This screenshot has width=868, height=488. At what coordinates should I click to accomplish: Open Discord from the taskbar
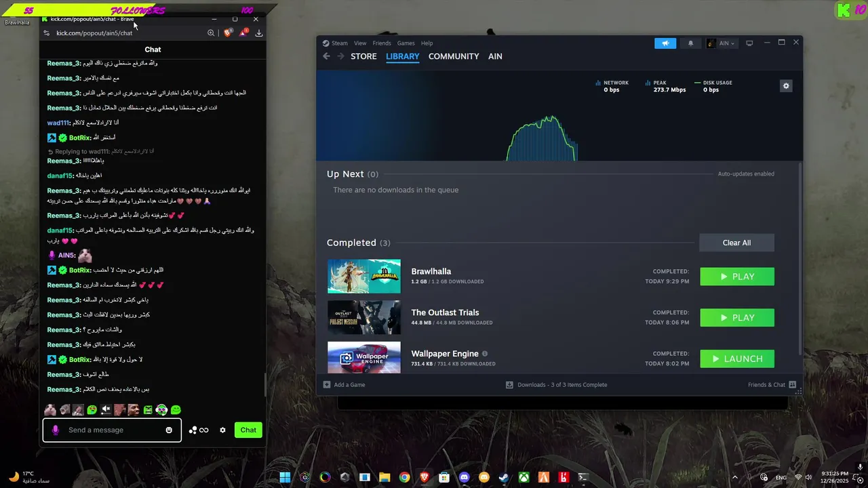click(464, 477)
